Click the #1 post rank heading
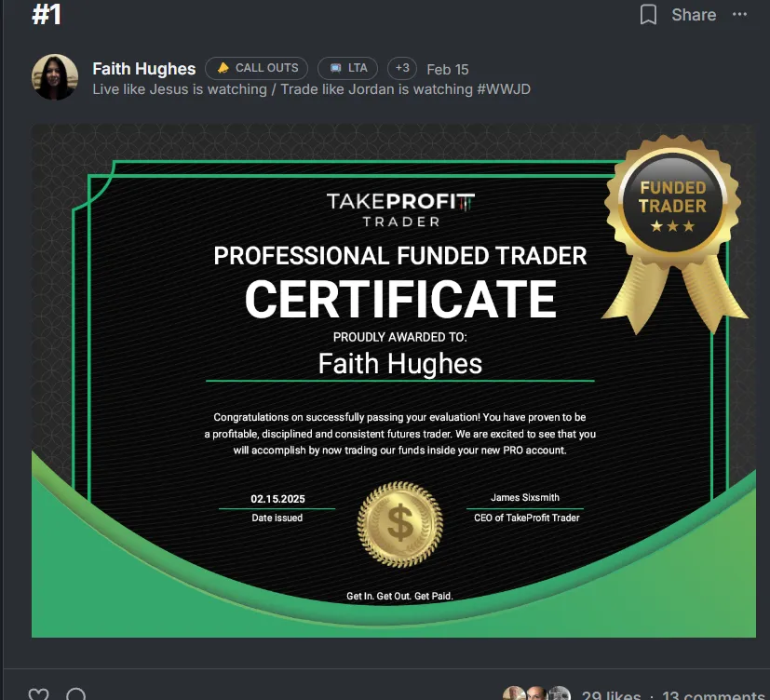This screenshot has height=700, width=770. [47, 14]
